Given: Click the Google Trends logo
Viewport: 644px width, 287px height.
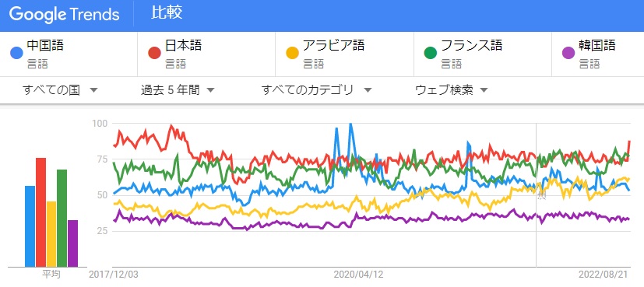Looking at the screenshot, I should pos(64,15).
